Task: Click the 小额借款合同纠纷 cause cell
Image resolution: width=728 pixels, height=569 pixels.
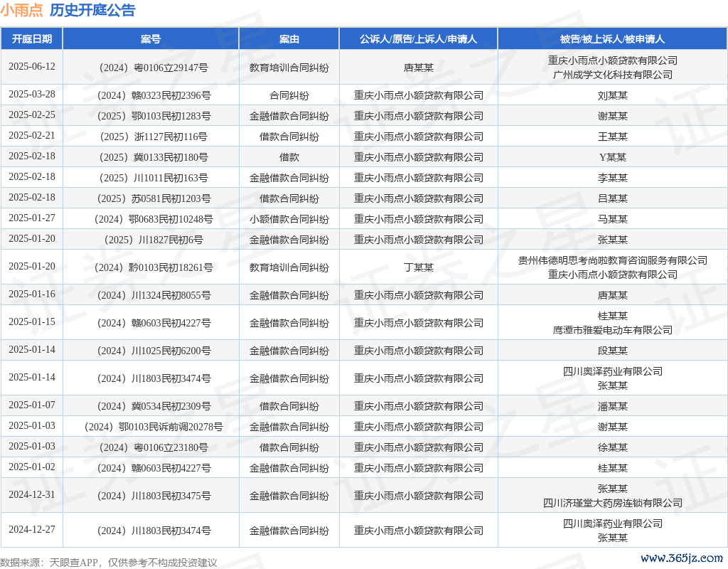Action: coord(289,219)
